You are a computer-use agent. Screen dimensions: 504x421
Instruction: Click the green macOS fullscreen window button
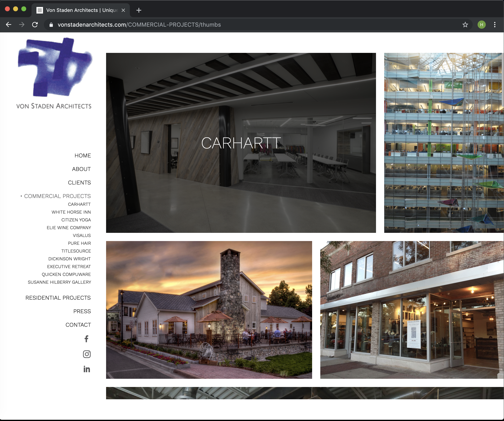(24, 9)
